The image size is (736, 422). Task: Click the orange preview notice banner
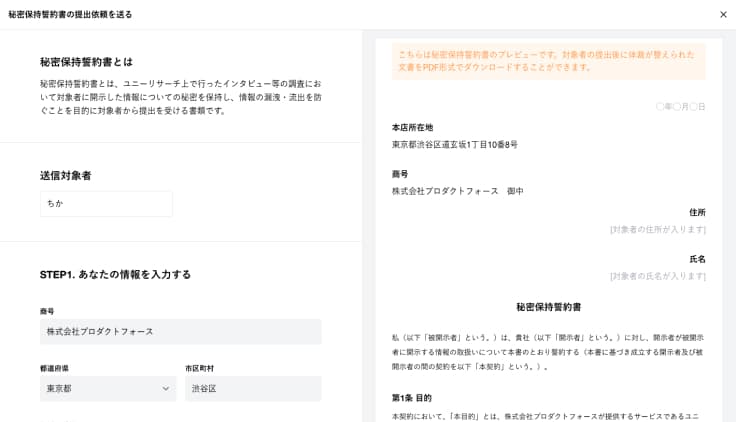[548, 61]
